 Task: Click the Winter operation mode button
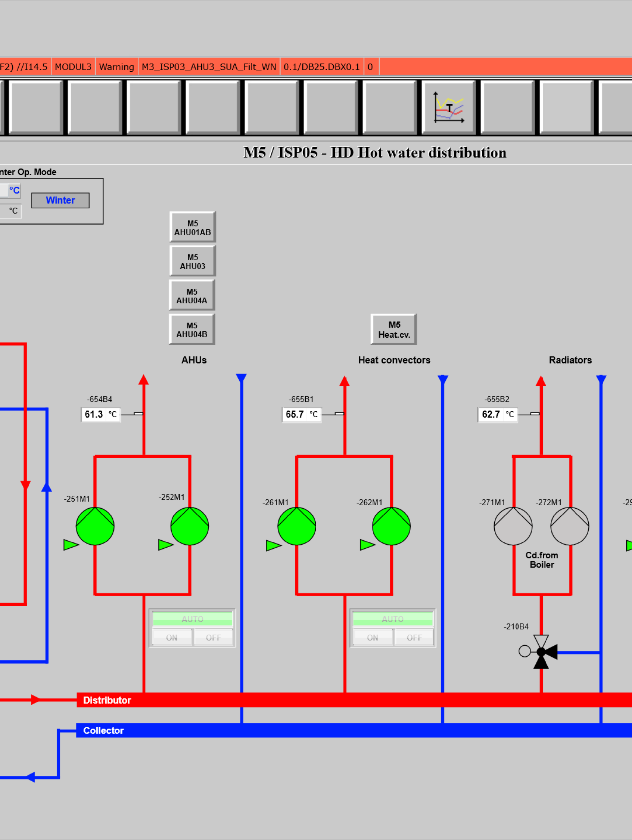click(60, 200)
